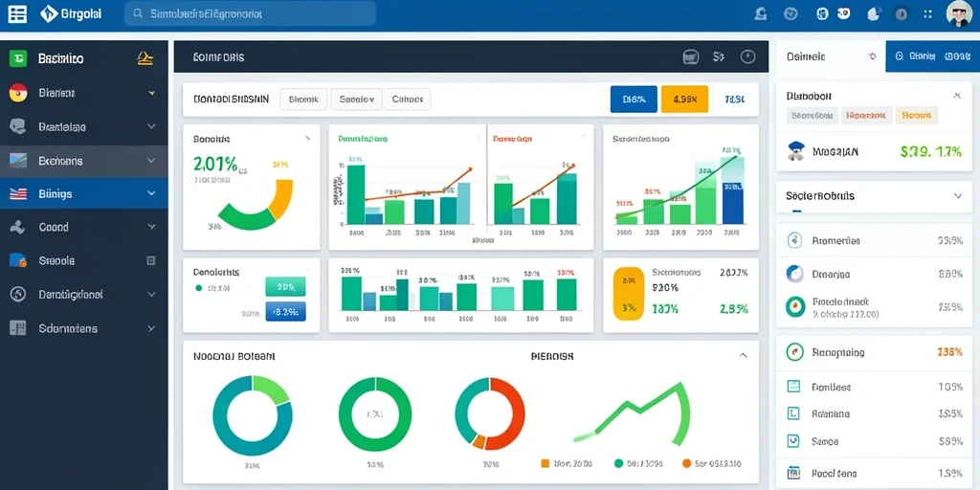Screen dimensions: 980x490
Task: Click the card icon in the dark header
Action: (691, 56)
